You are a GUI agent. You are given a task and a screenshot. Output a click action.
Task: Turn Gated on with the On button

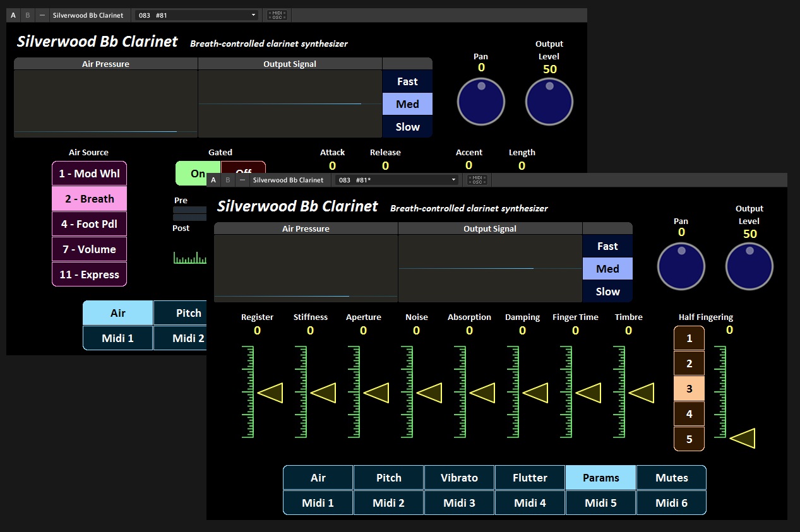(x=198, y=174)
